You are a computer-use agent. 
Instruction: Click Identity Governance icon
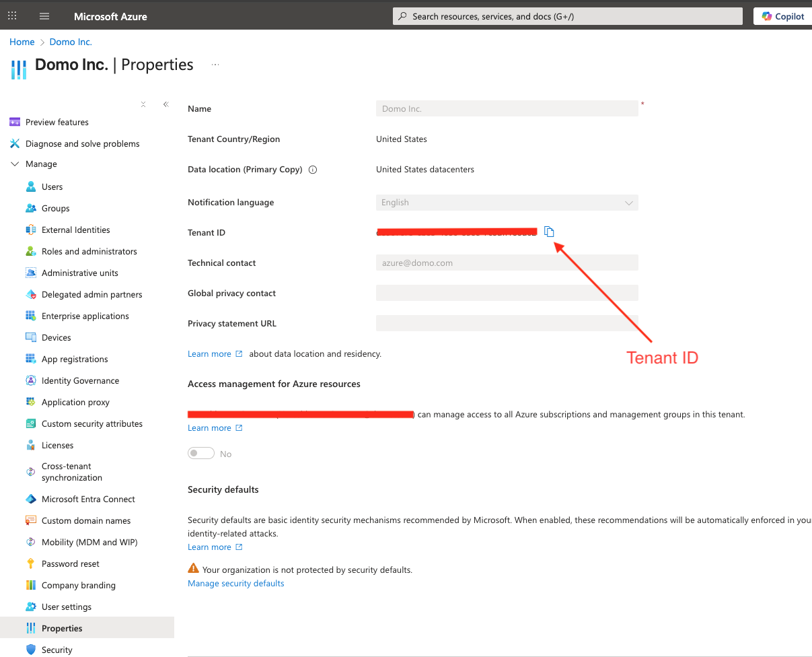pos(31,380)
